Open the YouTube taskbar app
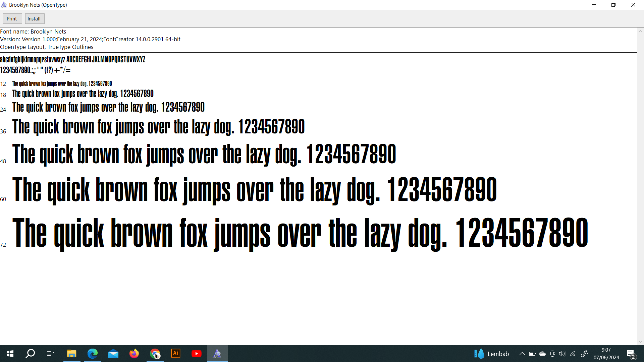 (x=197, y=354)
